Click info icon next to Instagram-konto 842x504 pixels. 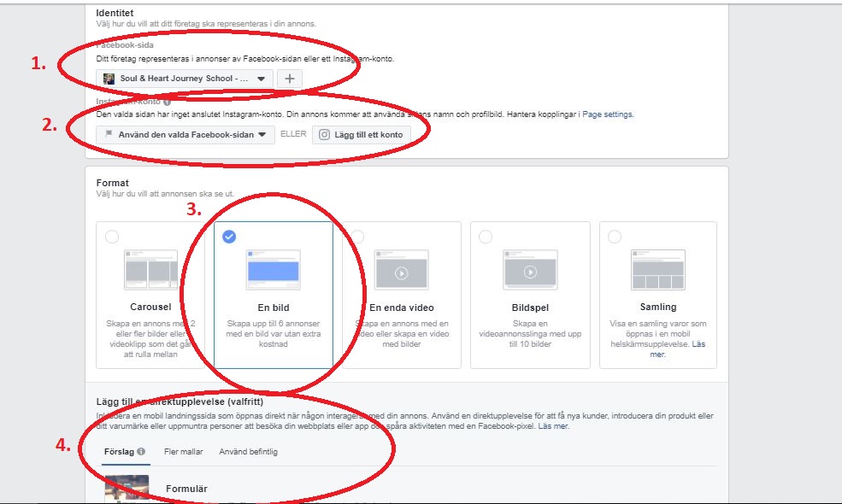[168, 102]
